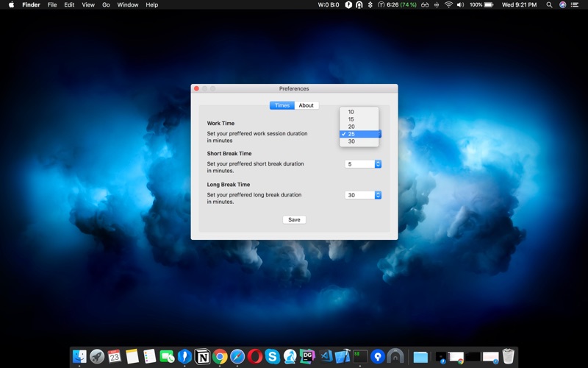
Task: Pick the 30 minute work time option
Action: 359,141
